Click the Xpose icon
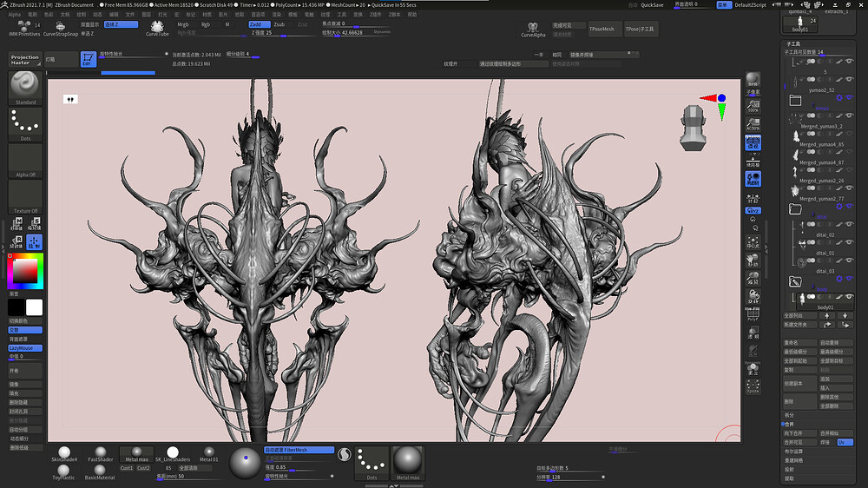This screenshot has width=868, height=488. (x=753, y=386)
